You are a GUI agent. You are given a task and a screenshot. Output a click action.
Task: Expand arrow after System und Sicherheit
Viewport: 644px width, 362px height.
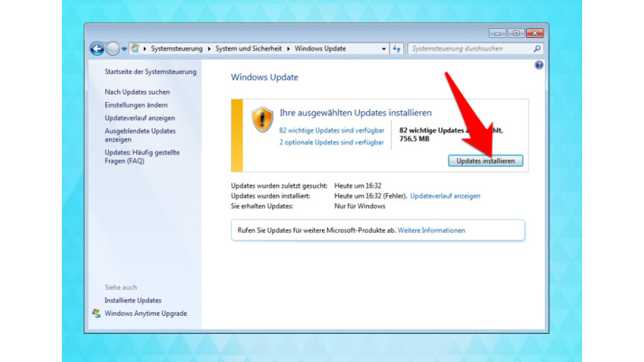point(288,49)
